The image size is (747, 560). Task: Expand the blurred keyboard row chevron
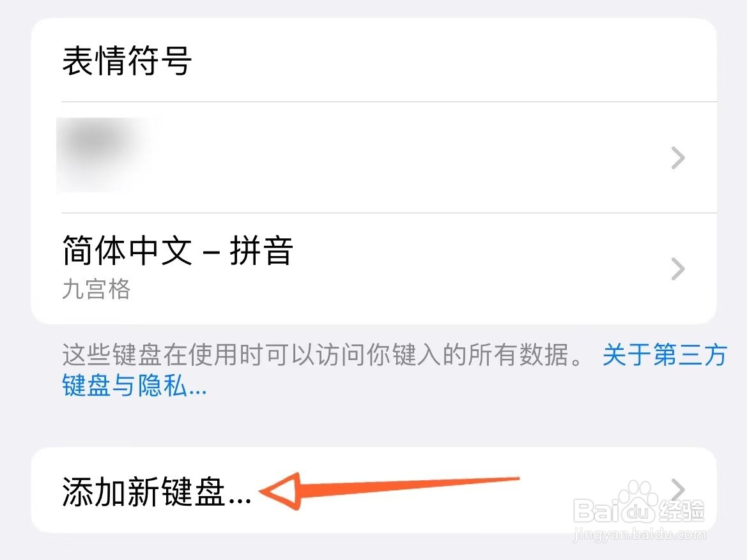(677, 158)
